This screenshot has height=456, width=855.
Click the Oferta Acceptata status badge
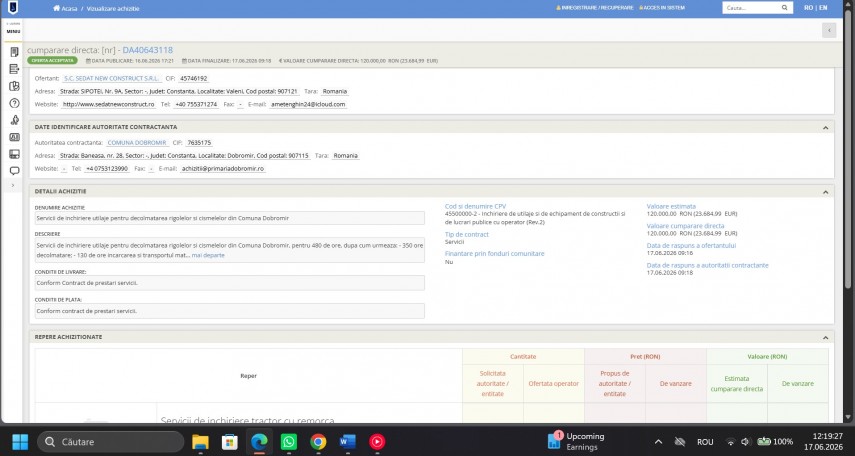click(52, 61)
